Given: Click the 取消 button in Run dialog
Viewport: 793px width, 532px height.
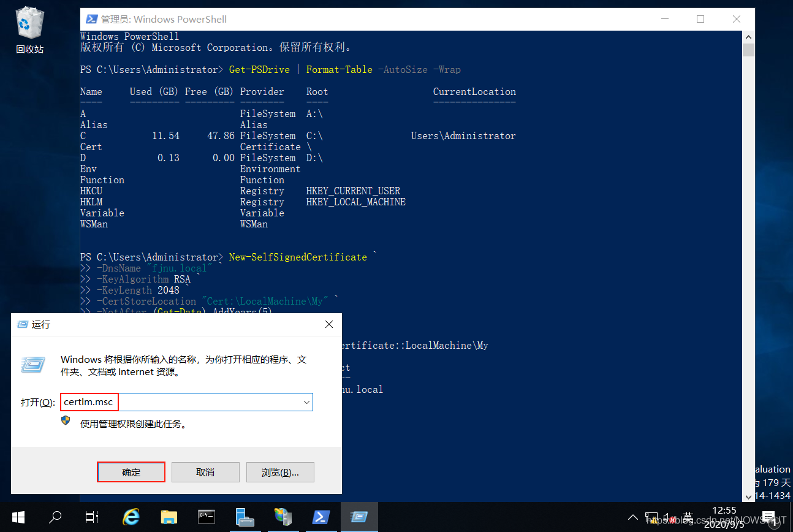Looking at the screenshot, I should (205, 472).
